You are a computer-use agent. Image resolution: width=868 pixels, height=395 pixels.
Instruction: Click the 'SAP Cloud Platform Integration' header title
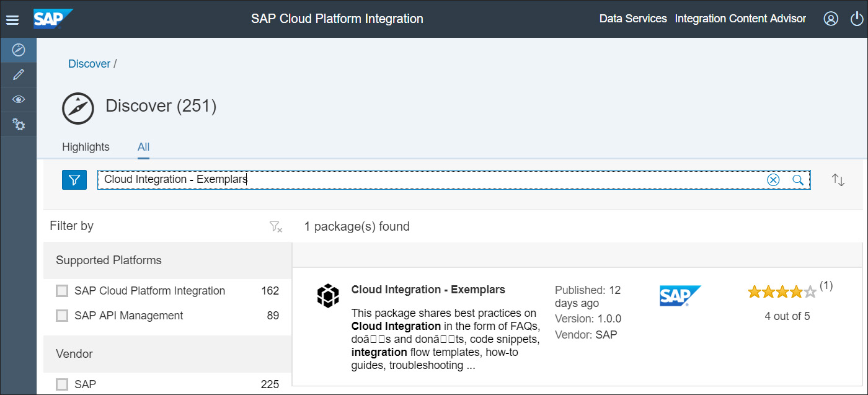pos(337,19)
